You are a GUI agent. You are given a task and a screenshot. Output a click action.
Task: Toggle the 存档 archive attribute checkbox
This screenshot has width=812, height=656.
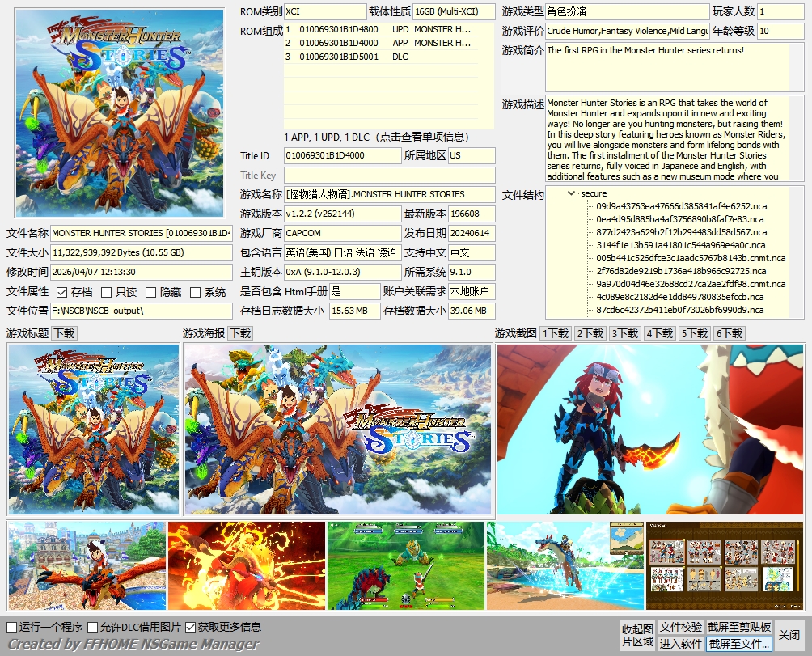[61, 293]
